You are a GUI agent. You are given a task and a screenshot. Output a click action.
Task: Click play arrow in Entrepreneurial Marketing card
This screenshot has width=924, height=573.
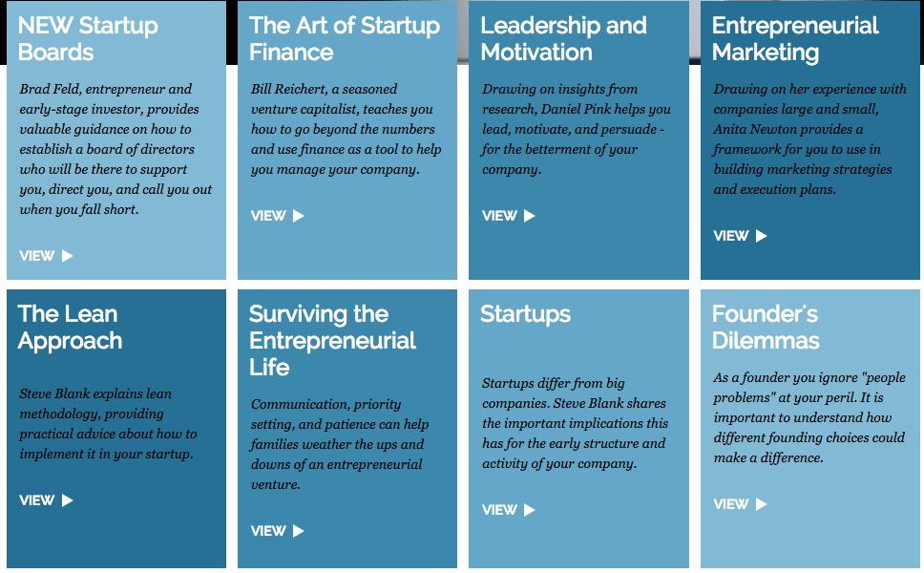tap(762, 236)
